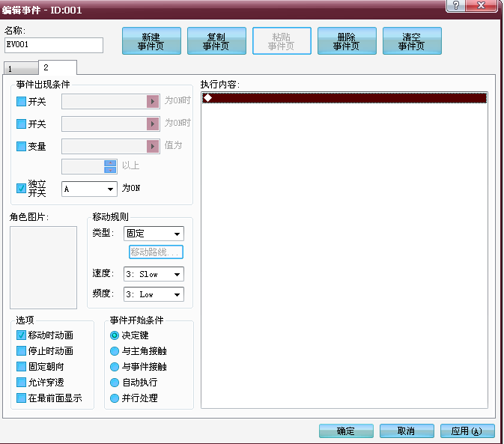Click the arrow icon of 变量 selector
This screenshot has height=444, width=504.
click(153, 146)
